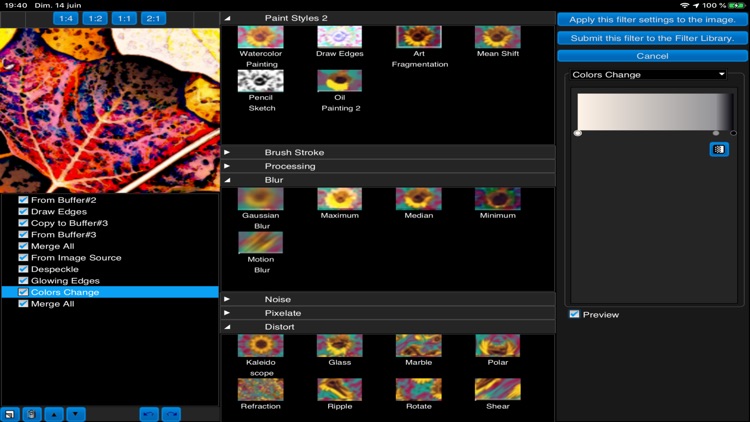Click the Cancel button
The image size is (750, 422).
pos(652,56)
